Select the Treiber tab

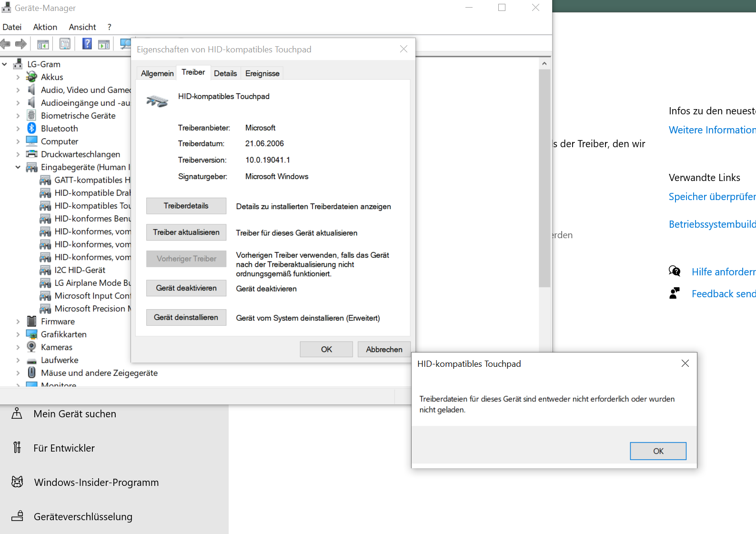point(193,72)
